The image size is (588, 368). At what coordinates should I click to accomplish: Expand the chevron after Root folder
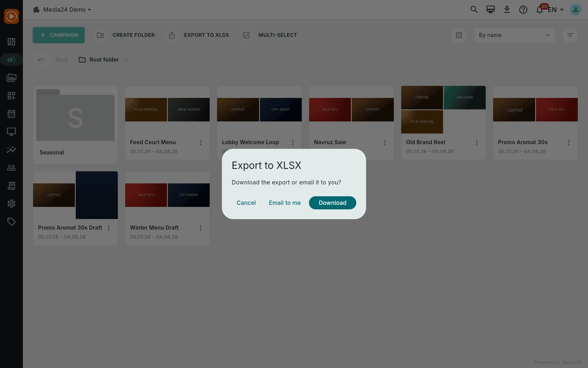click(x=126, y=60)
